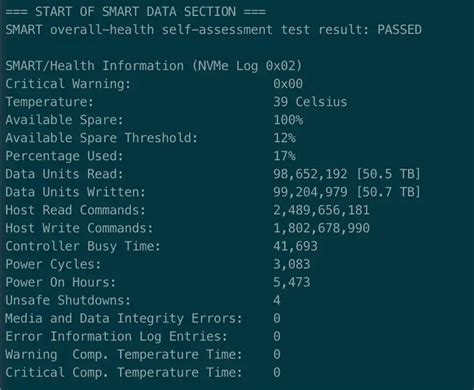Image resolution: width=474 pixels, height=390 pixels.
Task: Click the Critical Warning 0x00 value
Action: (288, 84)
